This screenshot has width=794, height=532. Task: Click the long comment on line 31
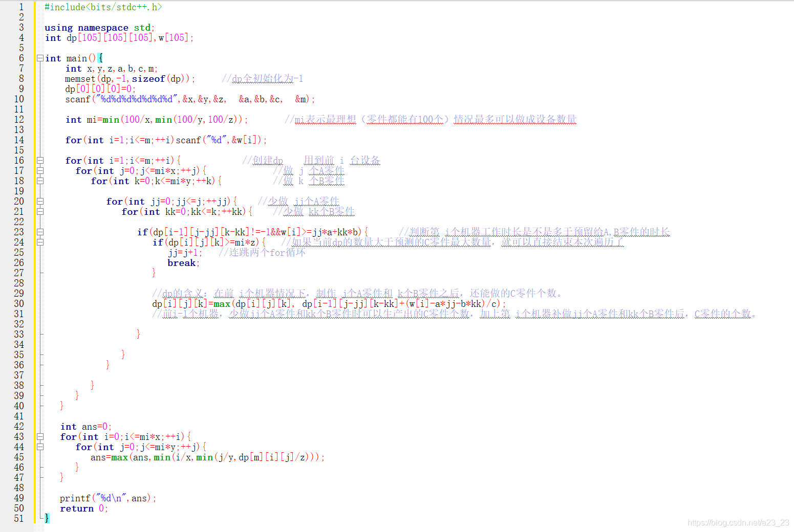(x=454, y=314)
